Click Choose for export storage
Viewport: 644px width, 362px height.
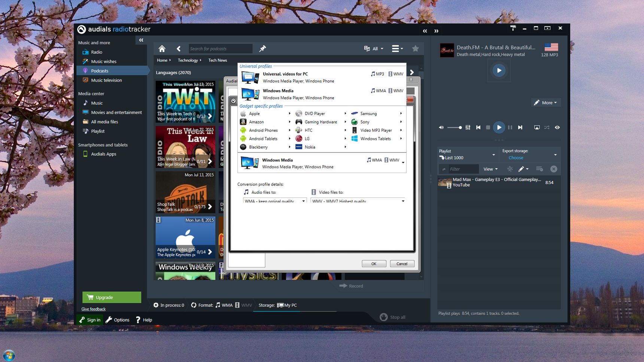[x=516, y=158]
